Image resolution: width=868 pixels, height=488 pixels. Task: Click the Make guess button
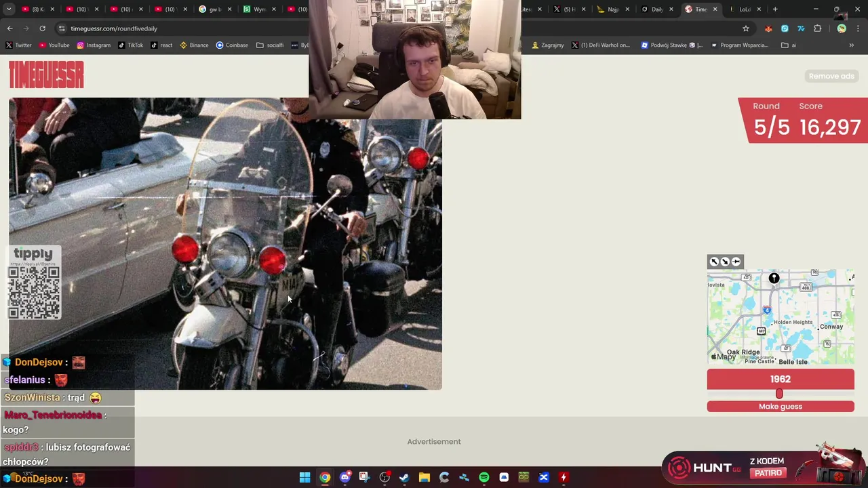(781, 407)
